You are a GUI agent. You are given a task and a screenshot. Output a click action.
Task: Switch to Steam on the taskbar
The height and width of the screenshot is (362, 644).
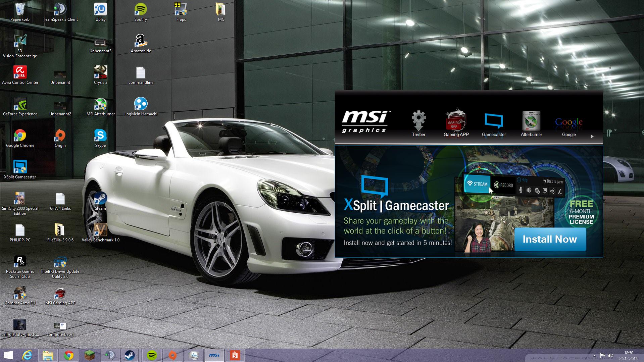point(130,355)
